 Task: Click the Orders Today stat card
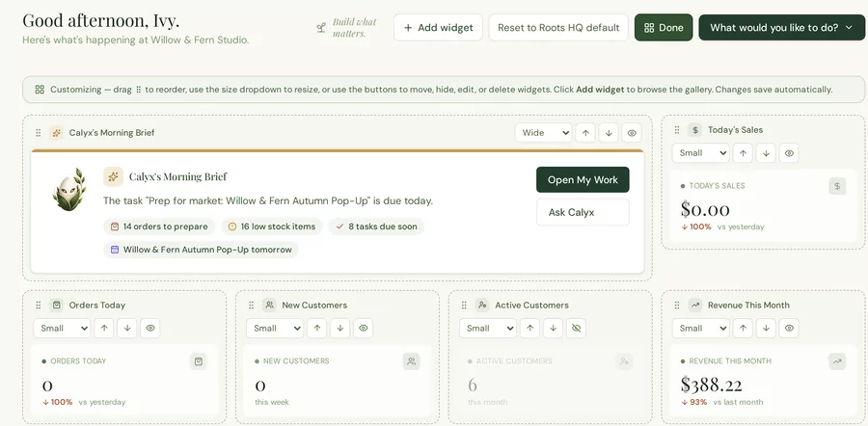point(124,381)
